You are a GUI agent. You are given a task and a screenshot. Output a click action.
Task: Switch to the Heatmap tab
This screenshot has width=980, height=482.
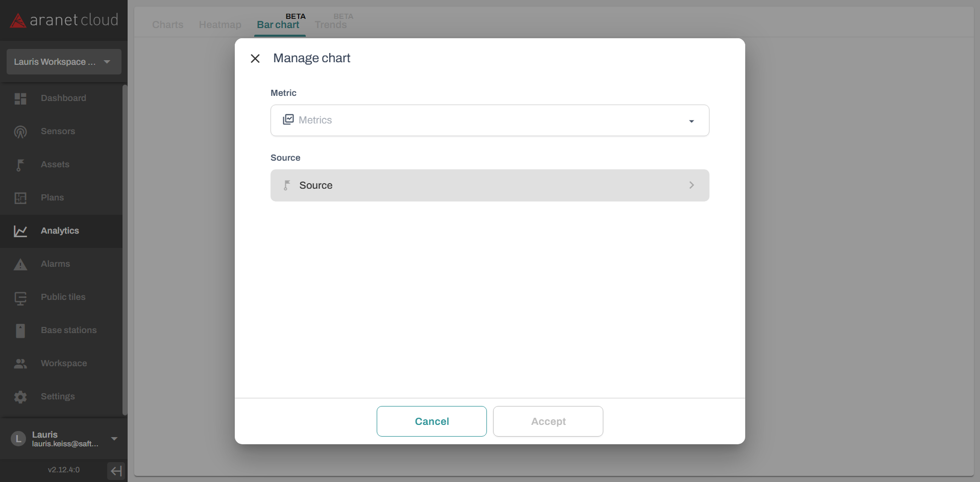pyautogui.click(x=220, y=24)
